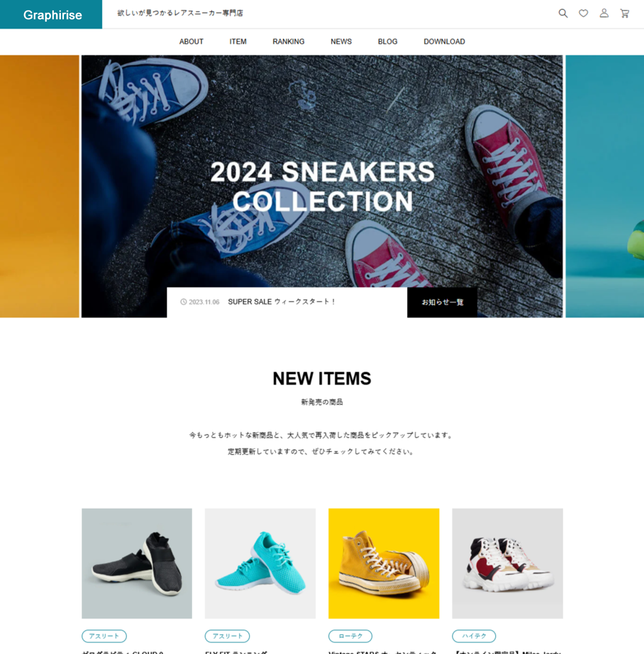Show the previous orange slide
Viewport: 644px width, 654px height.
tap(39, 186)
